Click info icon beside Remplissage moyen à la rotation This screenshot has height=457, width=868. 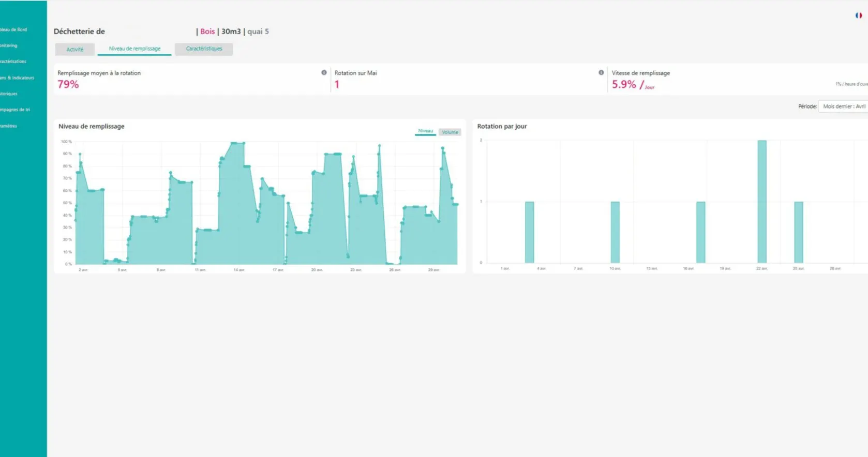324,73
